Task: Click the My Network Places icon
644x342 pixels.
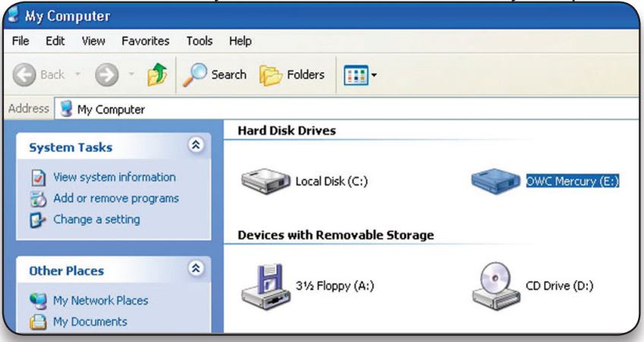Action: pyautogui.click(x=38, y=301)
